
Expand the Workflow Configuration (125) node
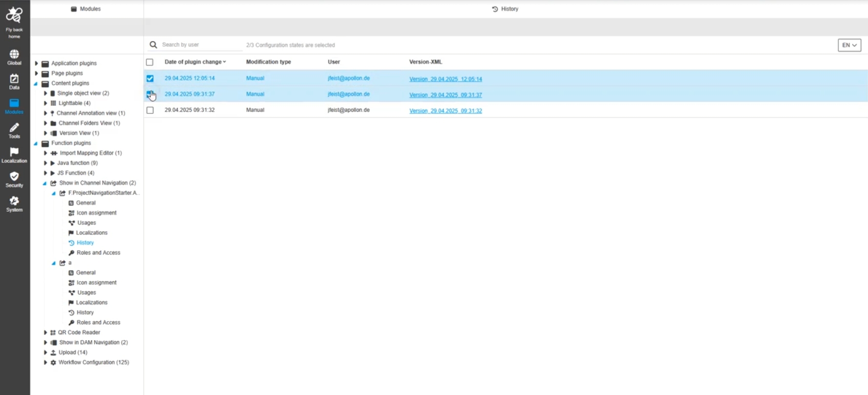(46, 363)
